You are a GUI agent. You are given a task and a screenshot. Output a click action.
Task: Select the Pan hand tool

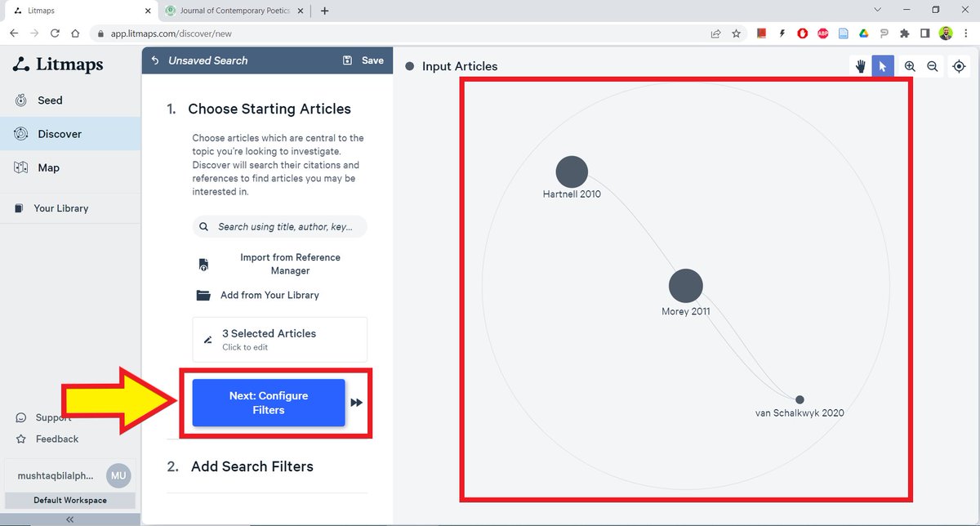[x=859, y=65]
